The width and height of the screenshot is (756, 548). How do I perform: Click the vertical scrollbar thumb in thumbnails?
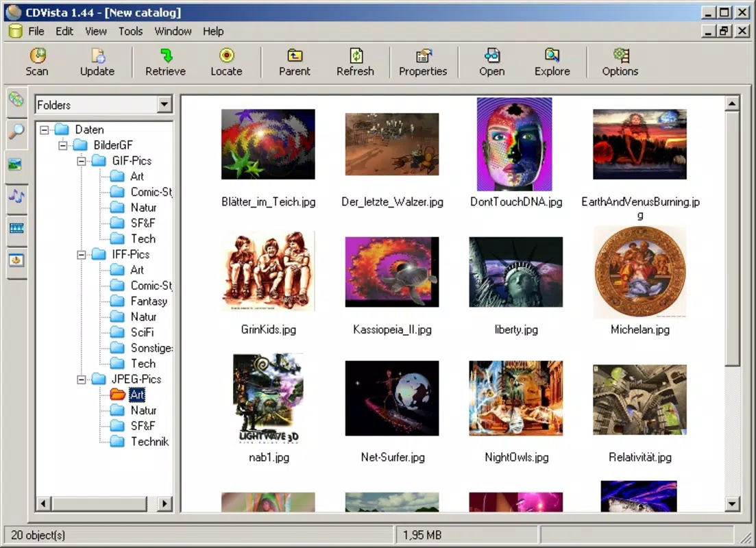pos(732,238)
